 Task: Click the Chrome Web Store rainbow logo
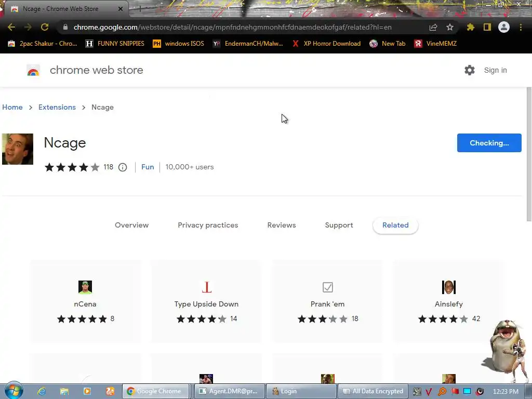[33, 70]
